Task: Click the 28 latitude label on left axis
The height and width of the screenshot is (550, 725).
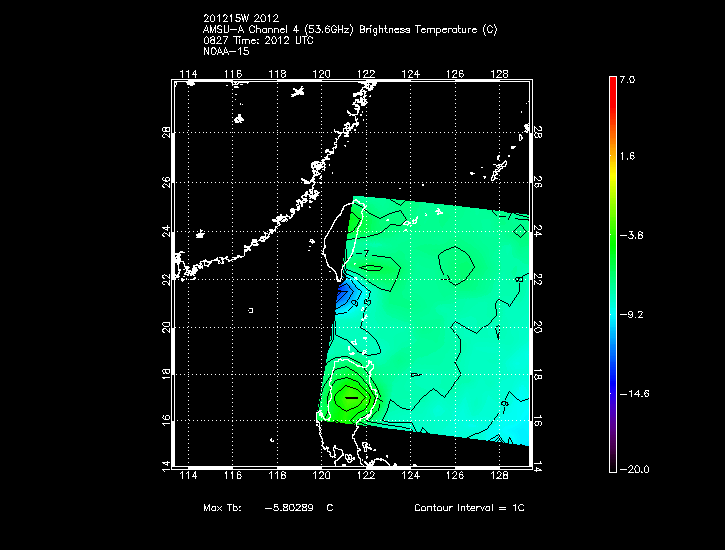Action: coord(163,132)
